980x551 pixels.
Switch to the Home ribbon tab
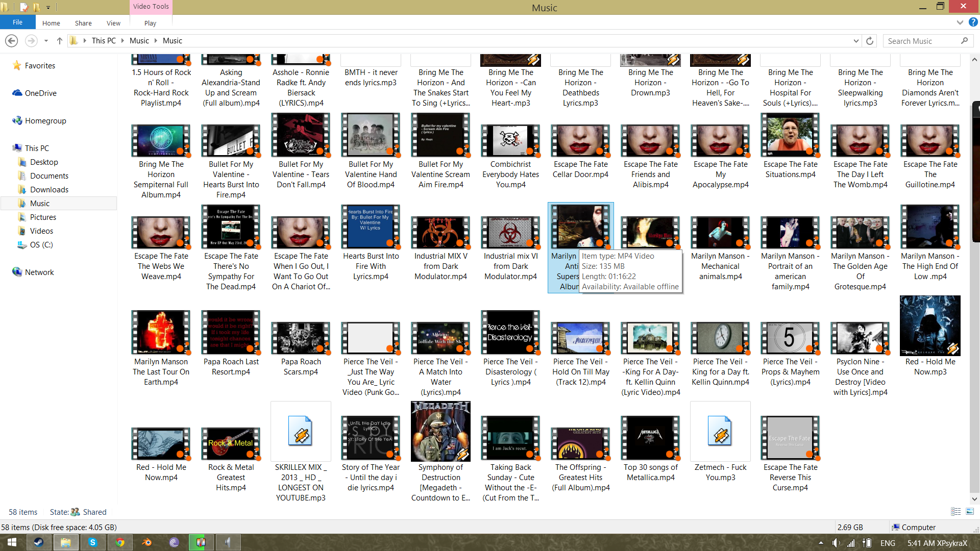(51, 23)
